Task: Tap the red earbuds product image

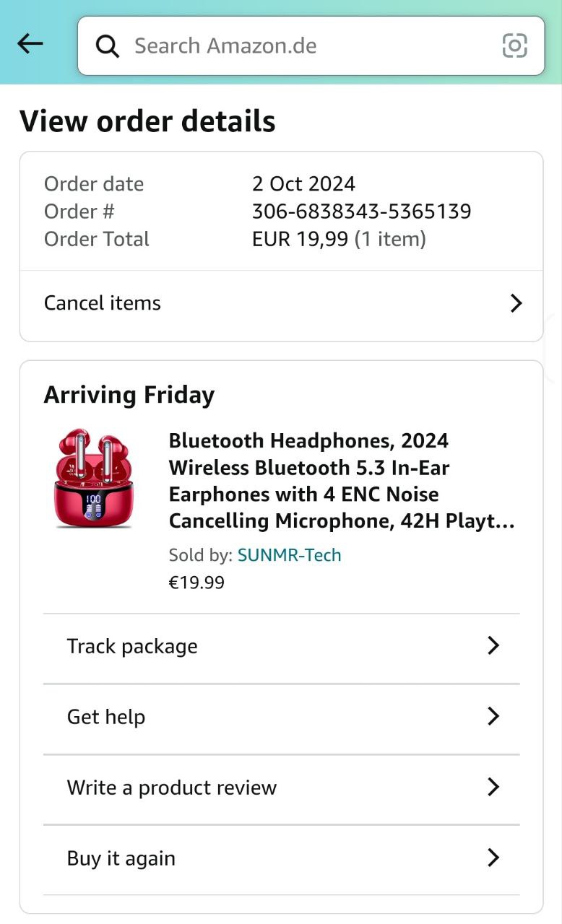Action: 93,479
